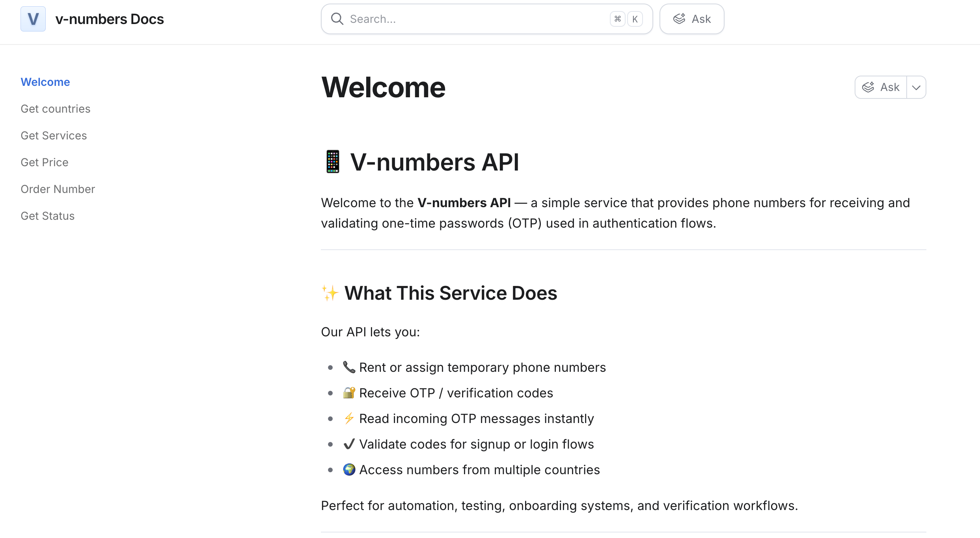Click the Command key shortcut badge
This screenshot has width=980, height=538.
(x=617, y=19)
